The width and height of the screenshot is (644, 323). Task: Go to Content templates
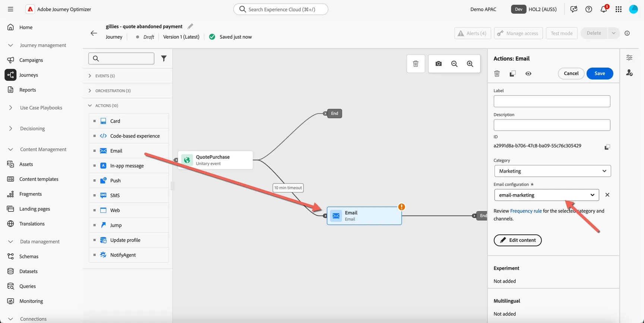click(39, 179)
